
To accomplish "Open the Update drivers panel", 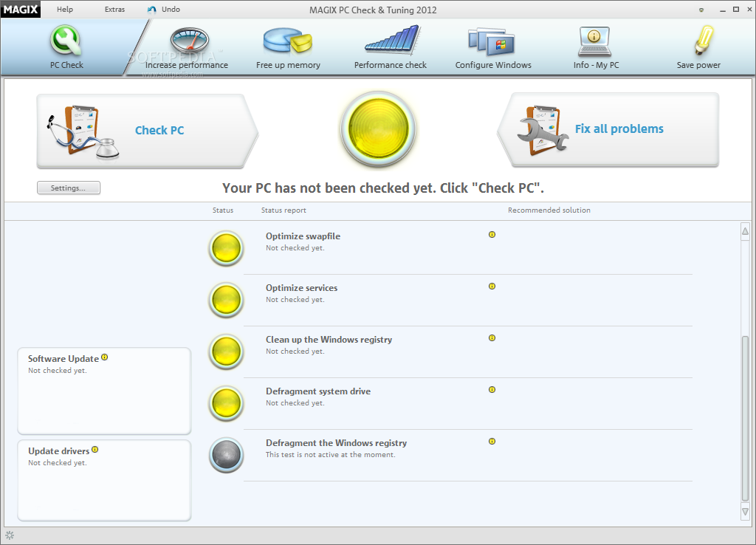I will tap(104, 480).
